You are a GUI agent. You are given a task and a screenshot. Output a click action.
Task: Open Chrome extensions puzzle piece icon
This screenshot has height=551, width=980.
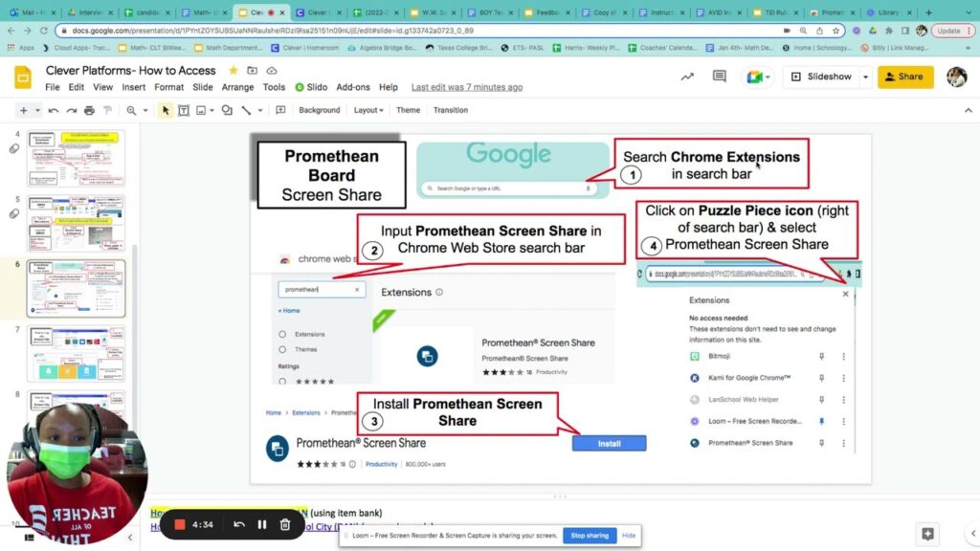[889, 31]
